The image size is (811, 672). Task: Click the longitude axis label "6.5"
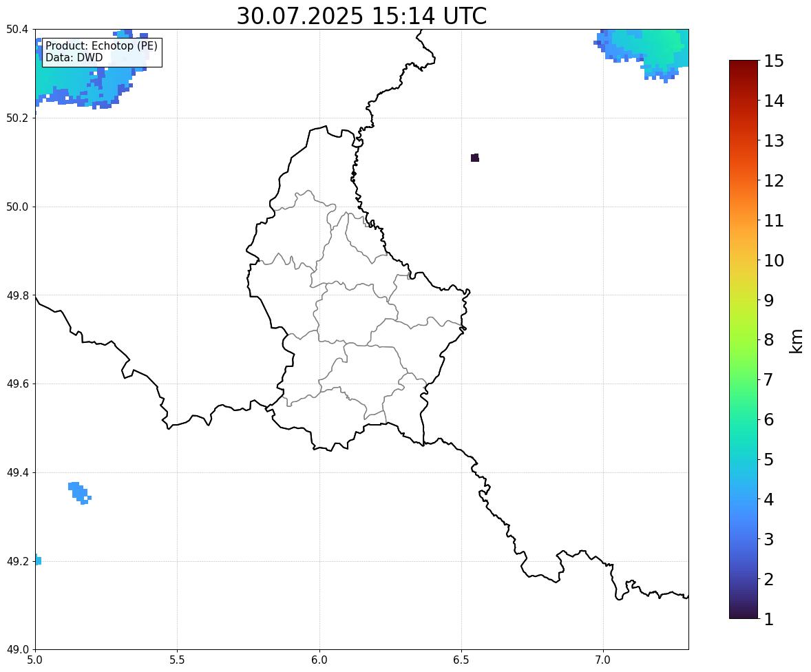[x=461, y=660]
